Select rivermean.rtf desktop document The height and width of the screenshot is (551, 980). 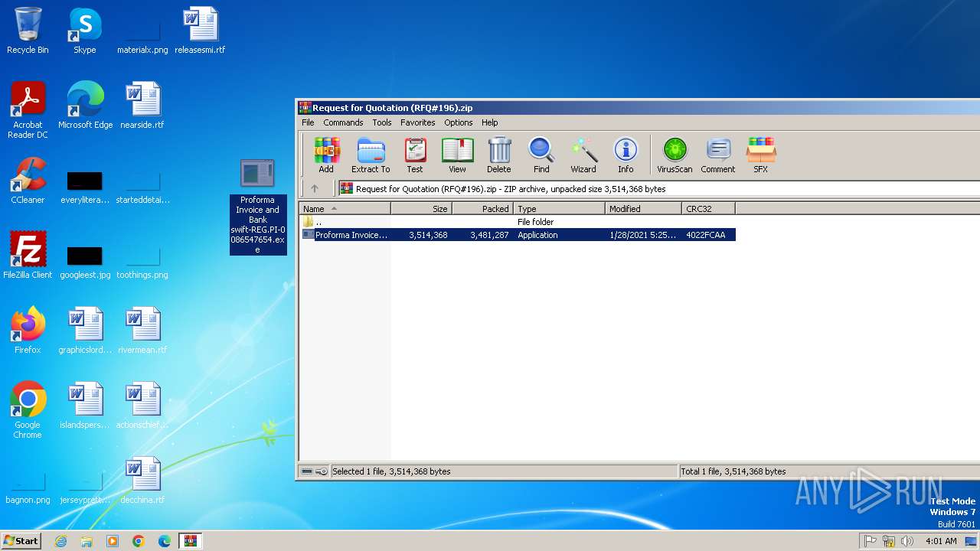point(142,331)
